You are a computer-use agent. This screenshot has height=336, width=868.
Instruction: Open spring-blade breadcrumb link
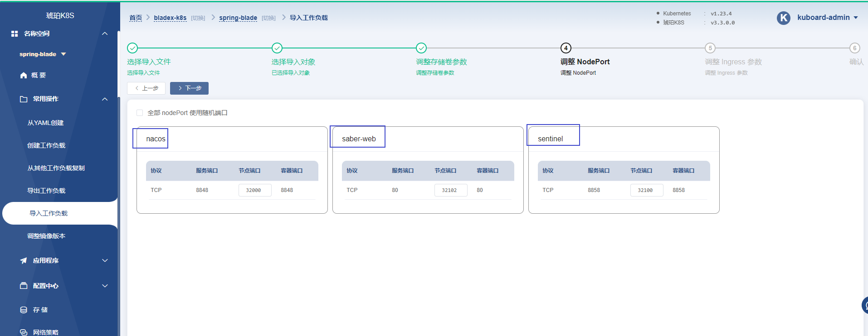coord(238,18)
